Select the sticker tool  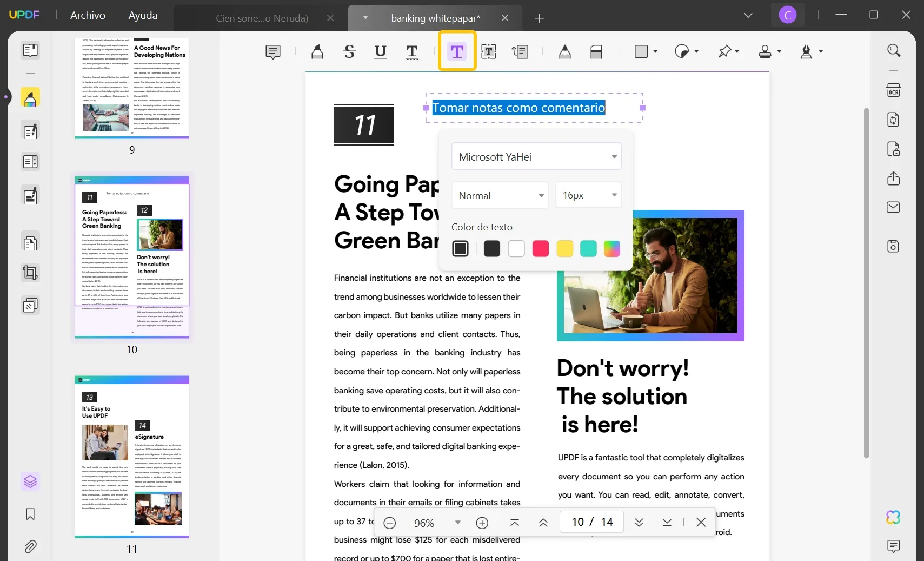[x=682, y=51]
